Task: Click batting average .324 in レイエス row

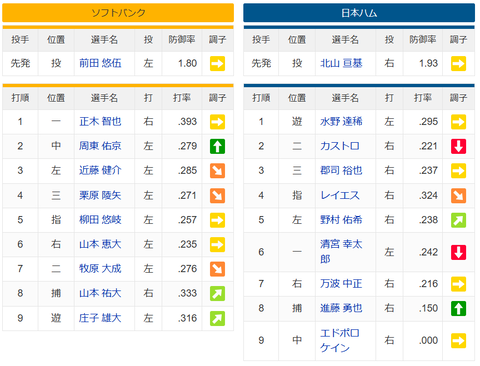Action: click(x=428, y=195)
